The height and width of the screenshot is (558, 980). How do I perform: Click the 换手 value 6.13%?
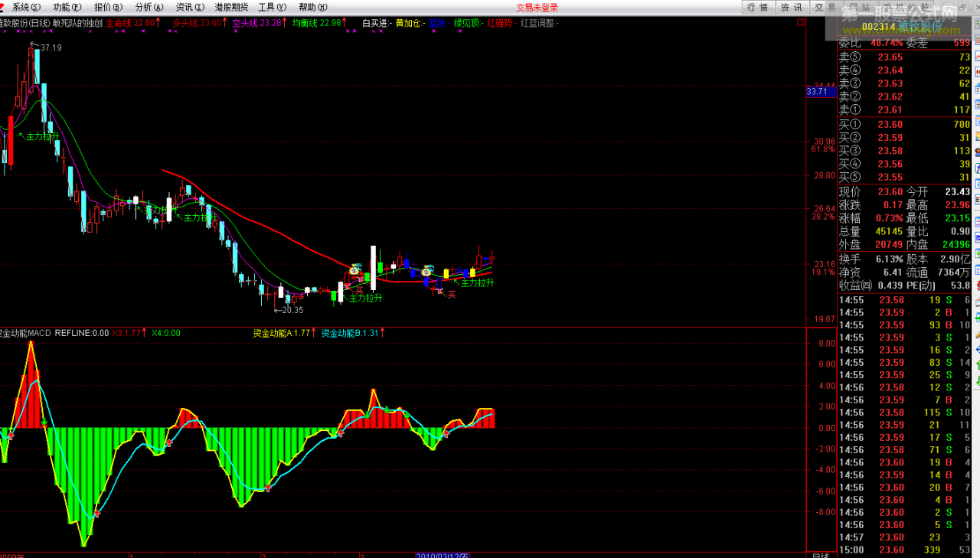point(888,259)
